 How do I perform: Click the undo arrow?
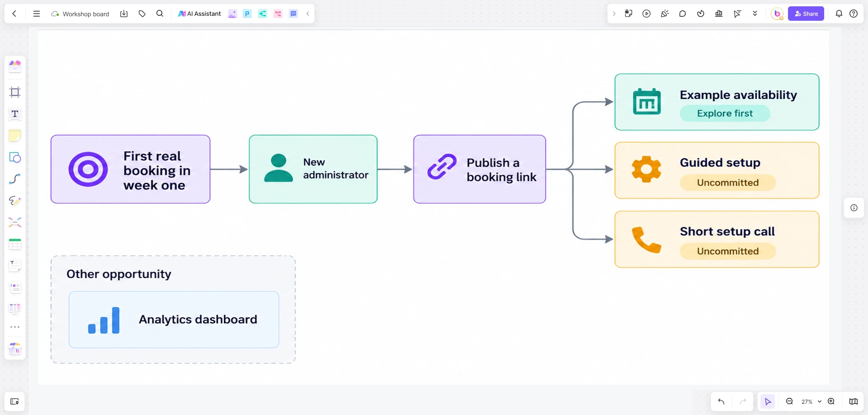pyautogui.click(x=721, y=401)
